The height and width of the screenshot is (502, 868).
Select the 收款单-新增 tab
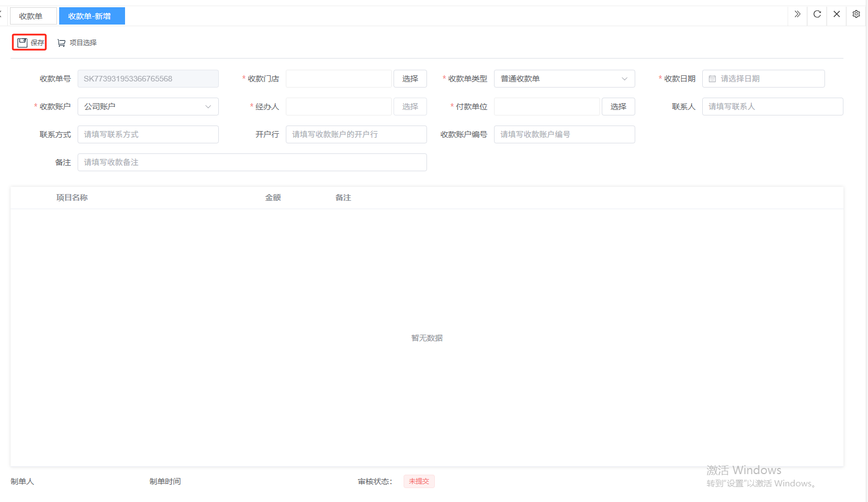coord(90,16)
